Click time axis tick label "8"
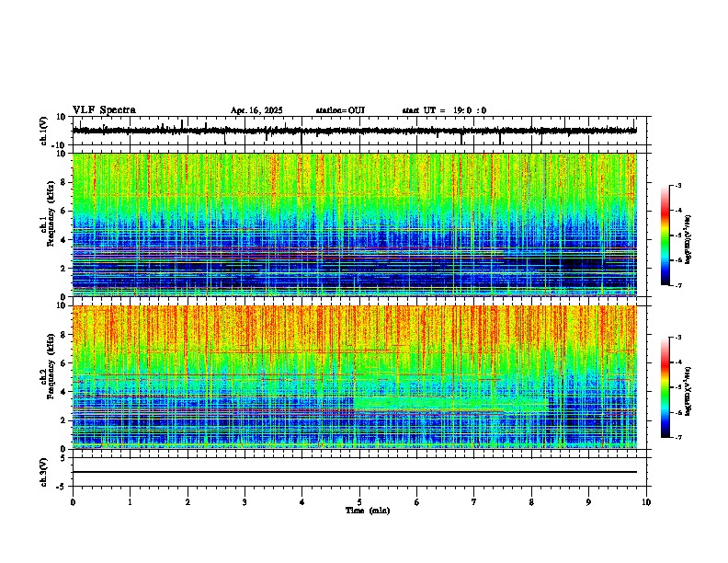The width and height of the screenshot is (728, 563). 531,502
